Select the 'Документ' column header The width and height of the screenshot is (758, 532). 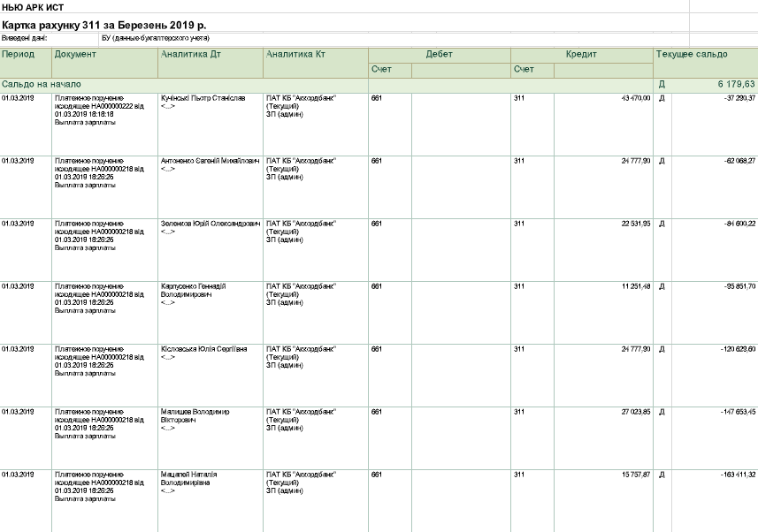[x=75, y=55]
